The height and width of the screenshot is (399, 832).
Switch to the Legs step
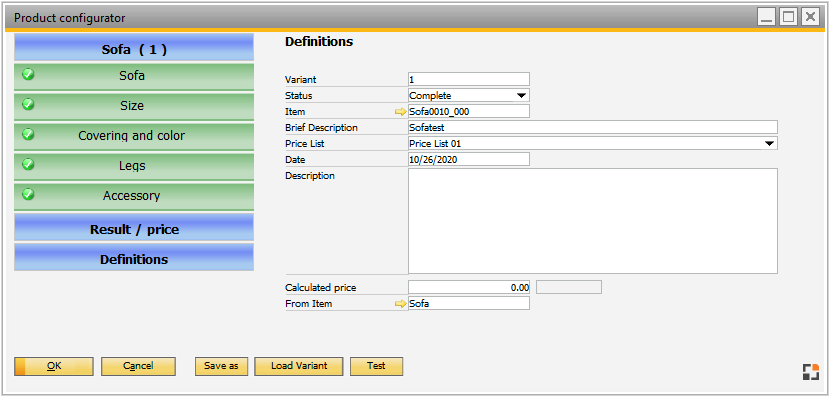(x=134, y=166)
